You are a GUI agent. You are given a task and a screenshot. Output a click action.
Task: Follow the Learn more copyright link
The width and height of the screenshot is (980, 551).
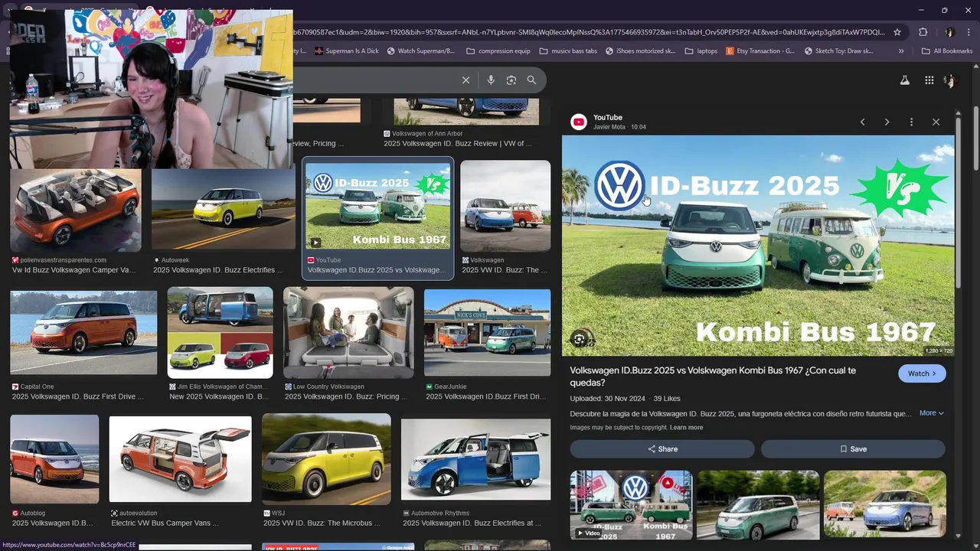(686, 428)
